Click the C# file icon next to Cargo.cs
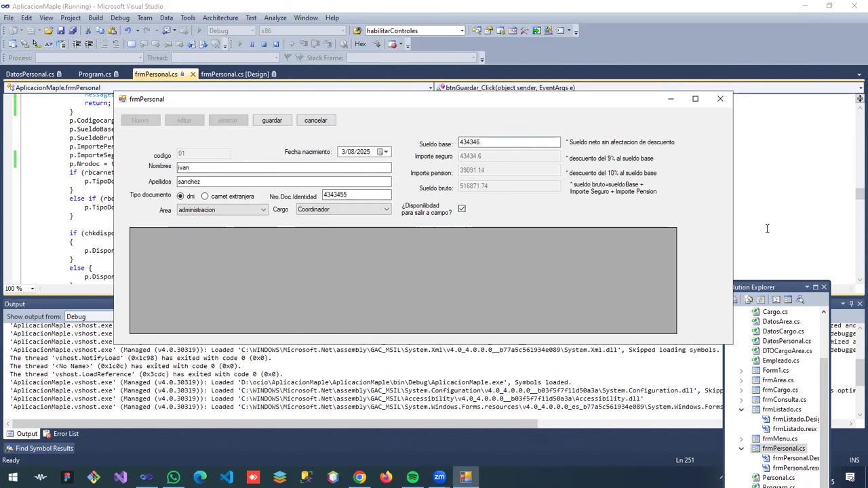Screen dimensions: 868x488 coord(755,312)
